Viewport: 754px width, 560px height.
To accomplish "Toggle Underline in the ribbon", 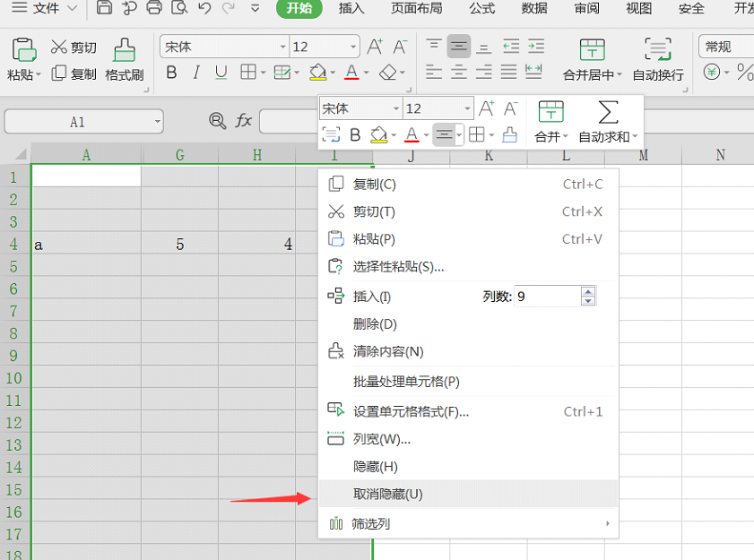I will (x=221, y=73).
